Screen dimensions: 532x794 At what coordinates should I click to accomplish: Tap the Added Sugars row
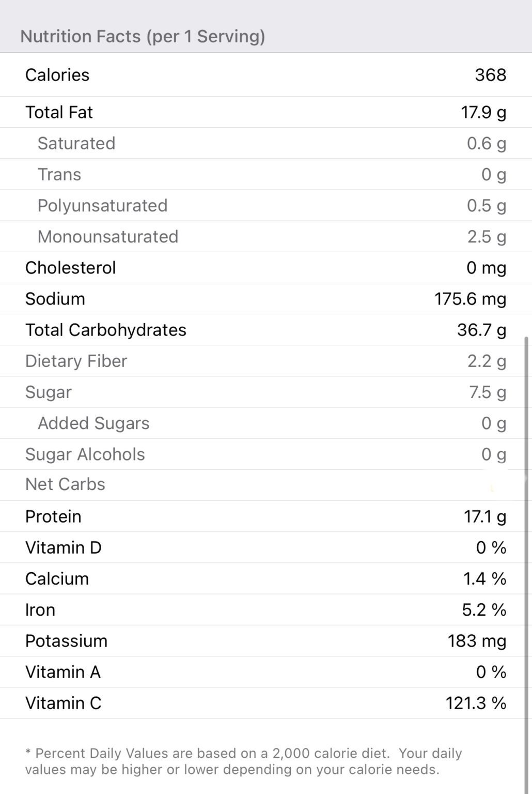(265, 423)
